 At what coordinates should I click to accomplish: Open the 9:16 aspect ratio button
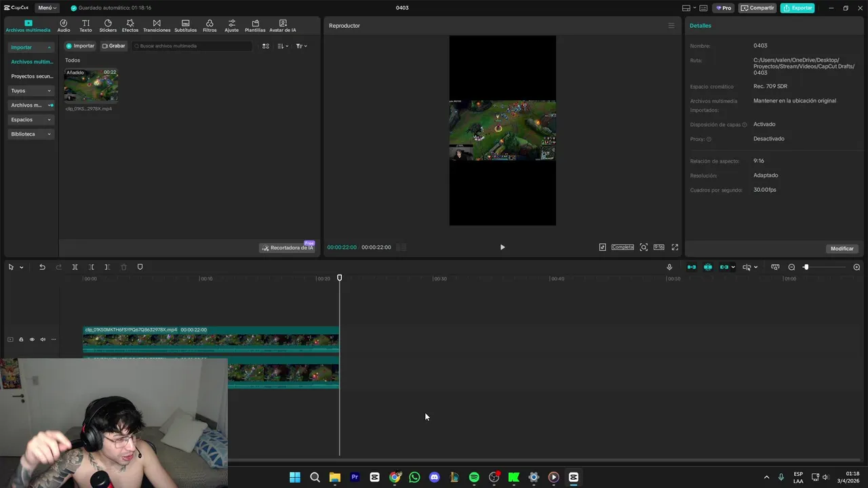[x=658, y=247]
